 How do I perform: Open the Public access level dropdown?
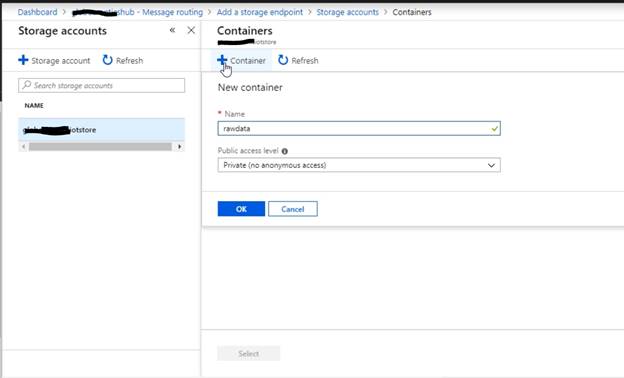click(x=359, y=165)
